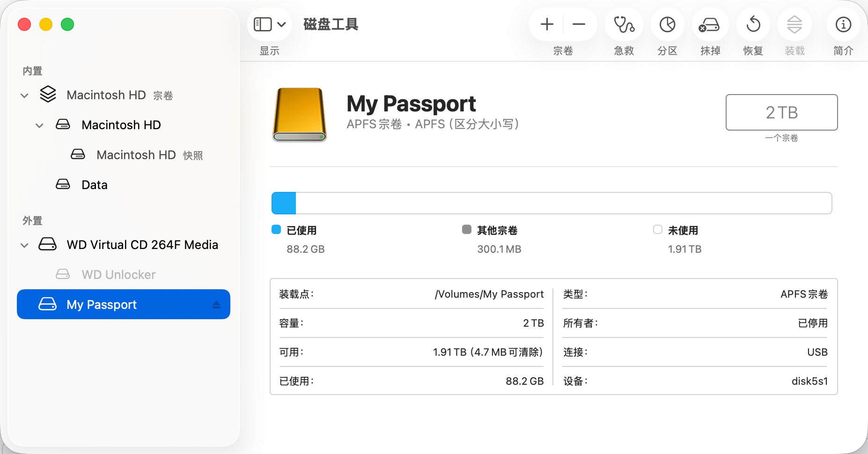
Task: Select My Passport in external disks
Action: point(102,305)
